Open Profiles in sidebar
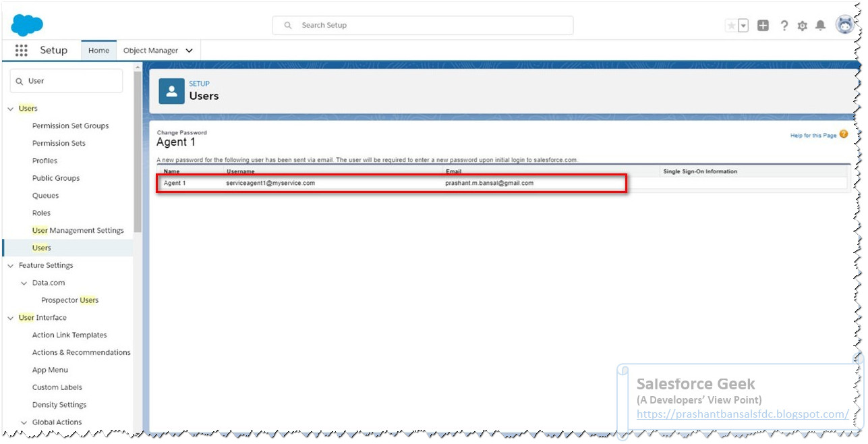Image resolution: width=868 pixels, height=444 pixels. point(45,161)
